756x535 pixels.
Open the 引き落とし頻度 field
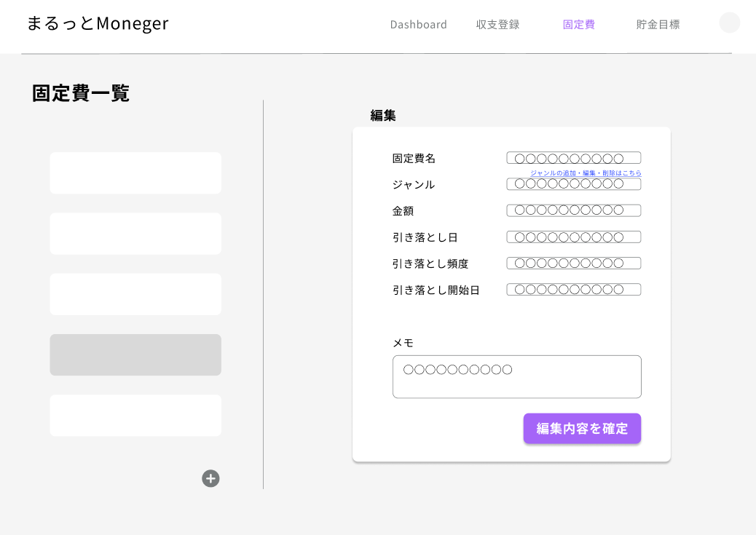point(574,263)
